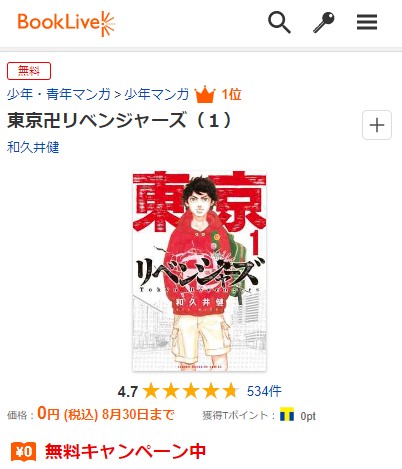Click the ¥0 campaign badge icon

(x=23, y=452)
